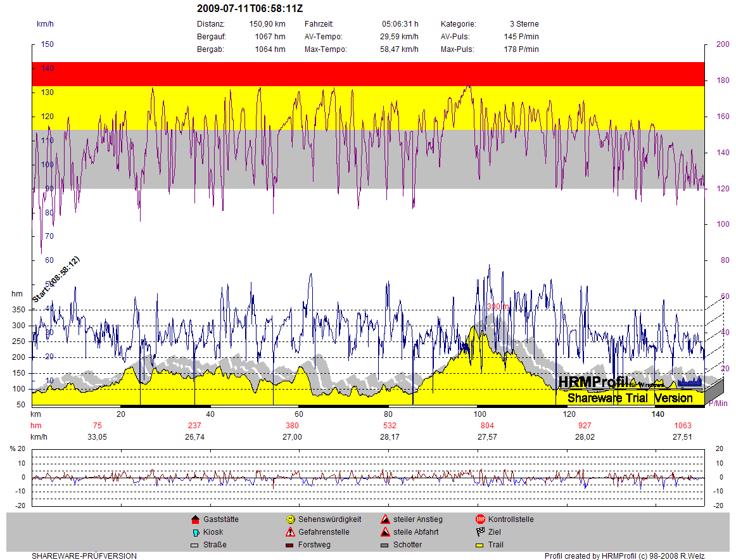Click the Straße legend swatch

point(195,545)
